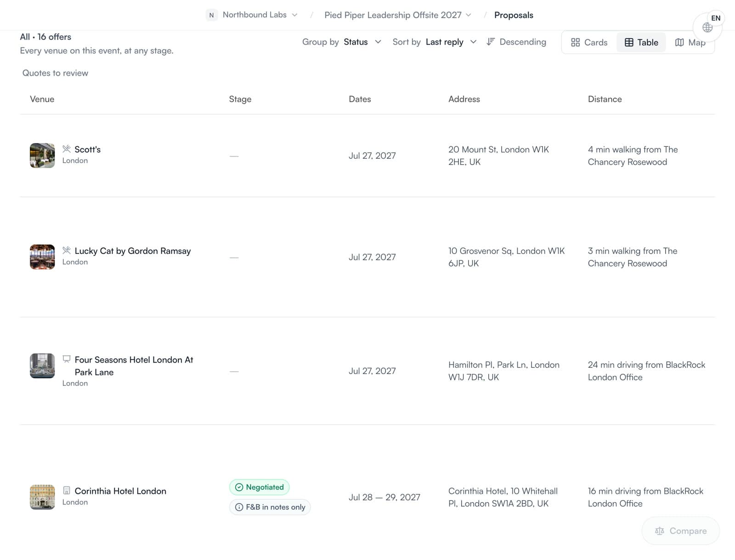
Task: Click the meeting room icon beside Four Seasons
Action: 67,359
